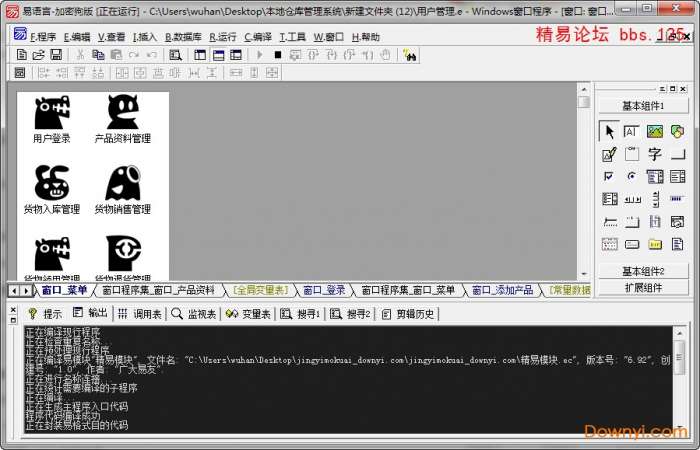
Task: Click the design area vertical scrollbar
Action: click(x=584, y=181)
